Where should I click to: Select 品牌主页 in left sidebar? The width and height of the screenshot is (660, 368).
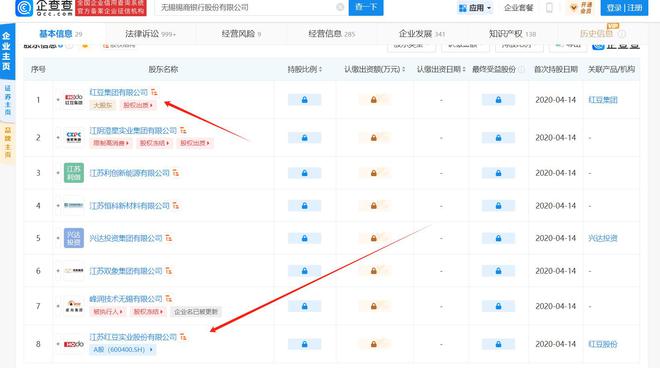tap(7, 142)
